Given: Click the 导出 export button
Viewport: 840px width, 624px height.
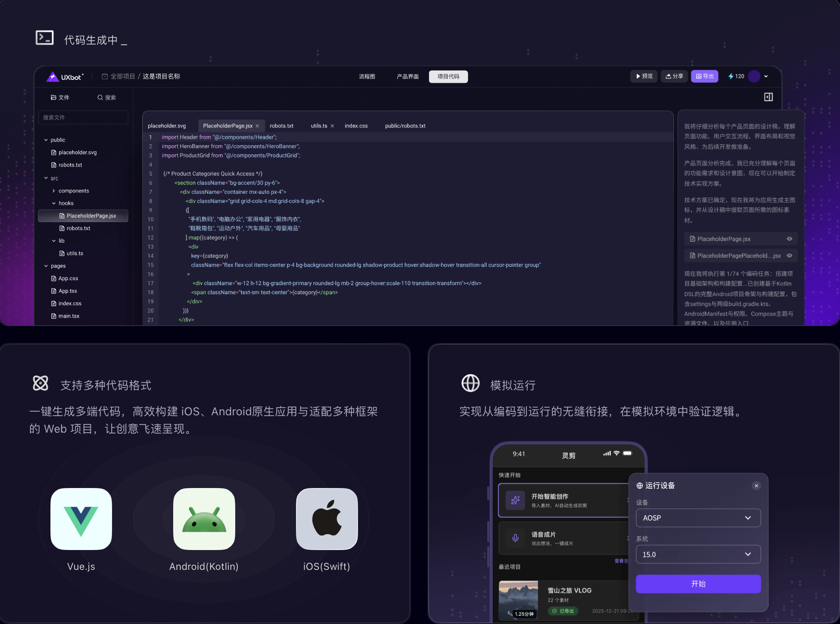Looking at the screenshot, I should click(x=704, y=76).
